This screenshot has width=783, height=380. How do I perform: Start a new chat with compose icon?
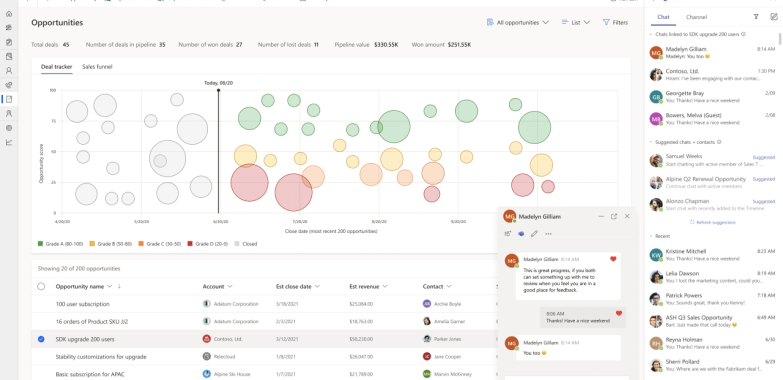pyautogui.click(x=774, y=17)
